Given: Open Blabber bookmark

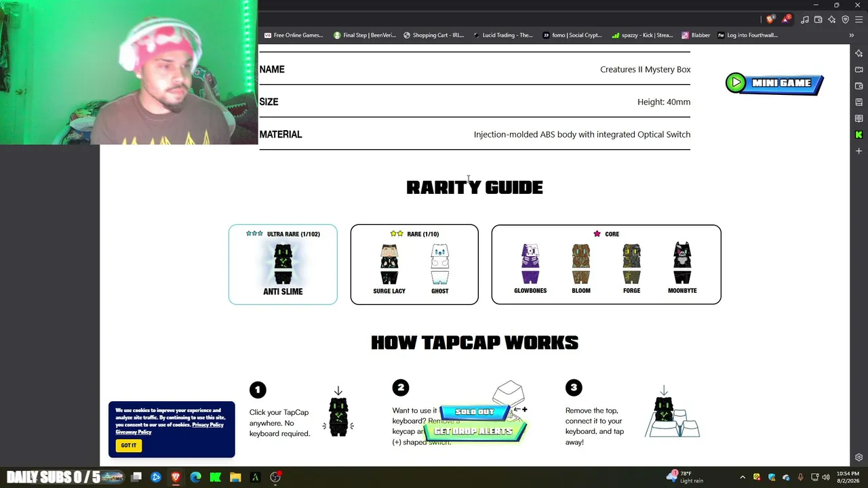Looking at the screenshot, I should click(x=696, y=35).
